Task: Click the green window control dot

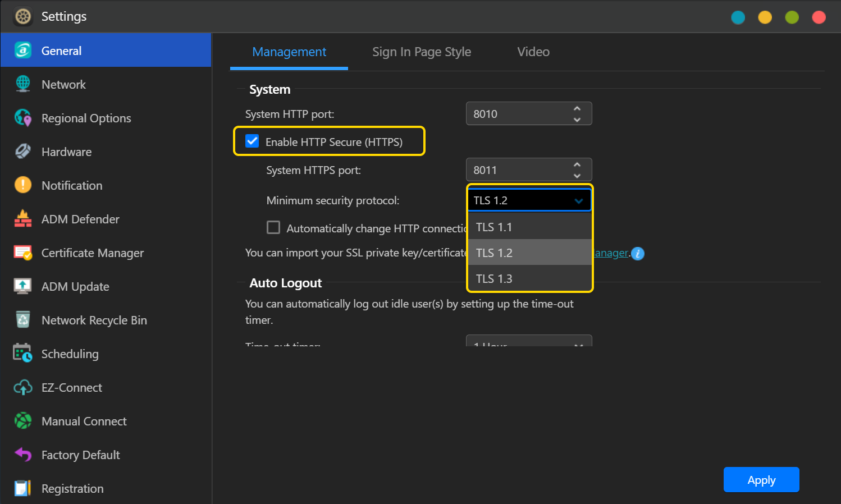Action: (792, 17)
